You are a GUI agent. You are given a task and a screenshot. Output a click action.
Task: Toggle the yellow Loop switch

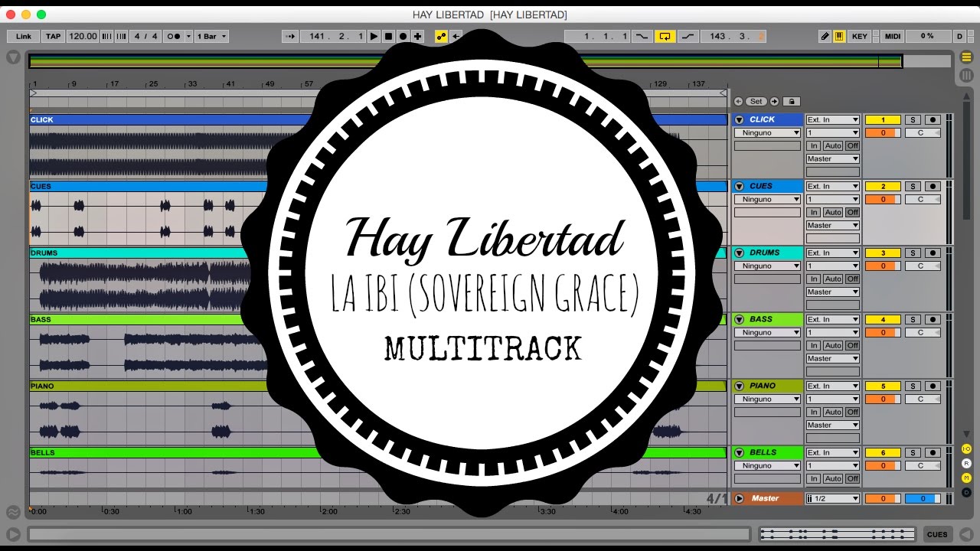coord(665,36)
